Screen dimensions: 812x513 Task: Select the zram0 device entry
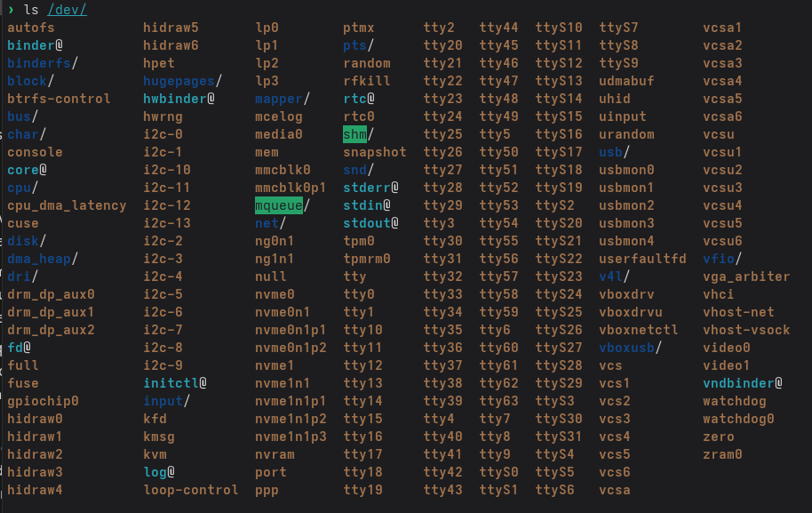[x=722, y=454]
